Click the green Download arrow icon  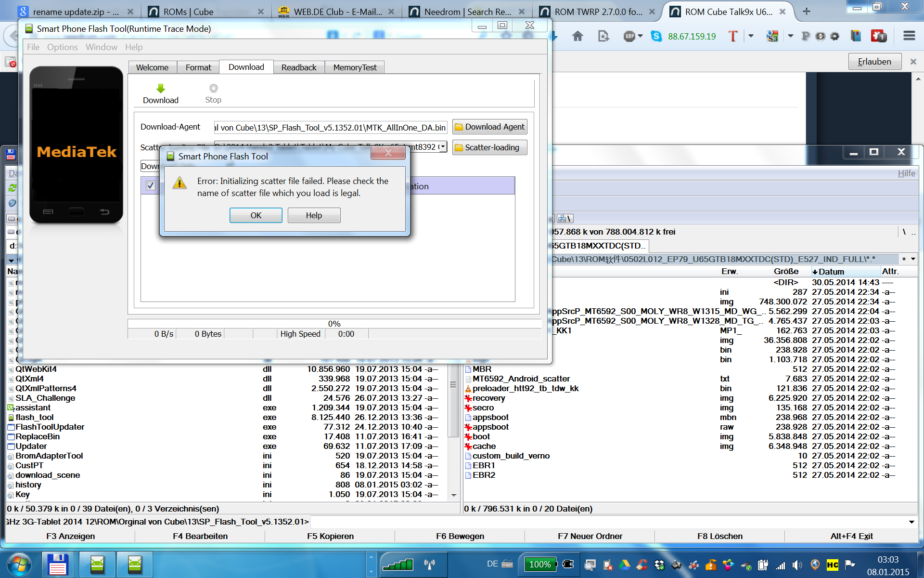click(x=161, y=89)
